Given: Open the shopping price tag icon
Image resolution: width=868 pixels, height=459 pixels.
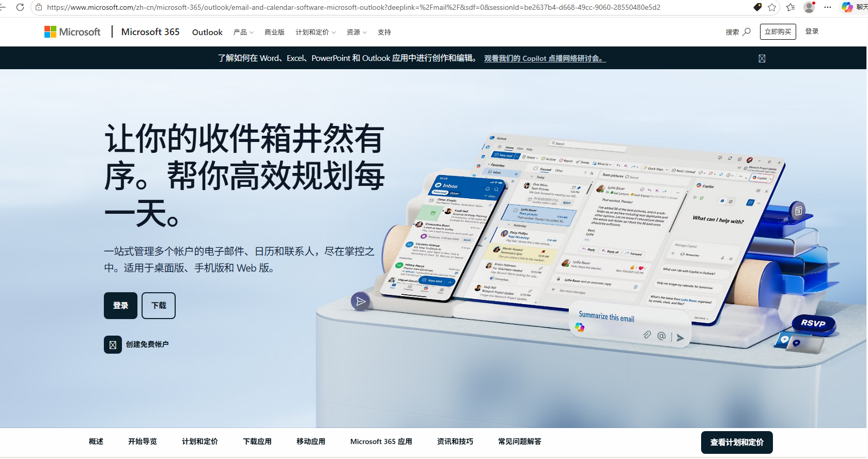Looking at the screenshot, I should 757,7.
